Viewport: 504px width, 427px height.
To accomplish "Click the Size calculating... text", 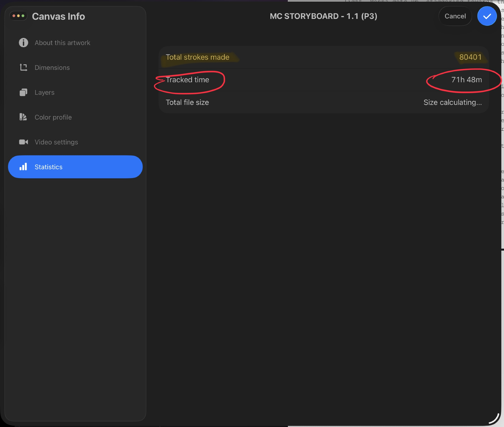I will coord(452,102).
